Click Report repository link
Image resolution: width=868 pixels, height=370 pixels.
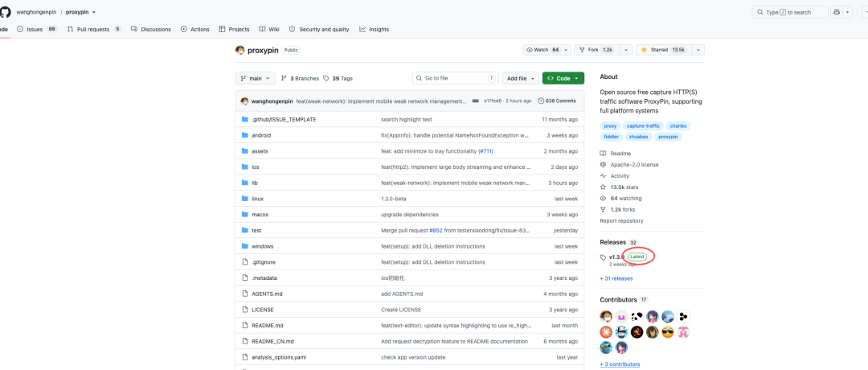(621, 220)
